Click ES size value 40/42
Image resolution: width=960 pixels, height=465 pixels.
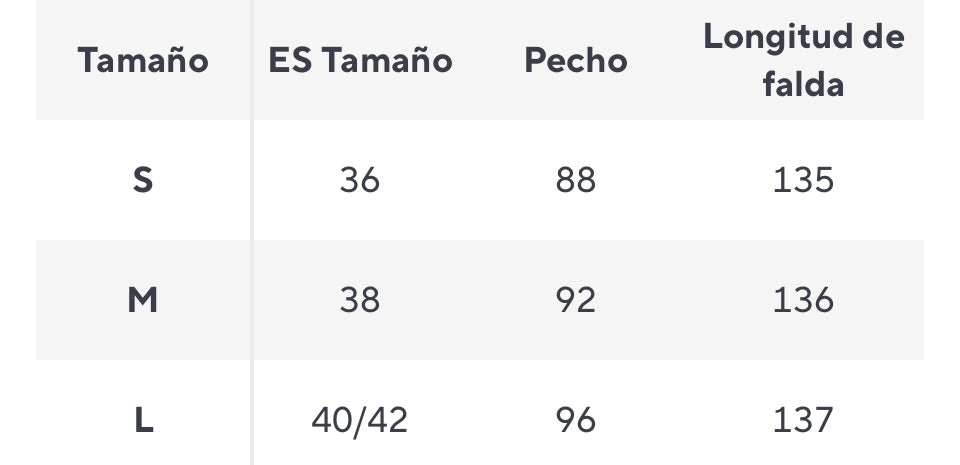[x=360, y=420]
